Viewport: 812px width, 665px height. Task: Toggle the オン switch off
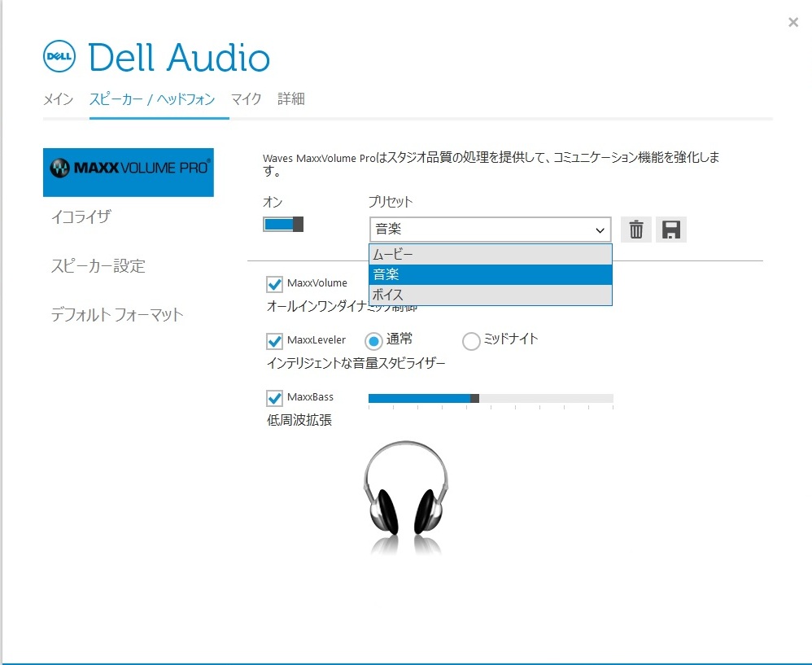coord(282,223)
